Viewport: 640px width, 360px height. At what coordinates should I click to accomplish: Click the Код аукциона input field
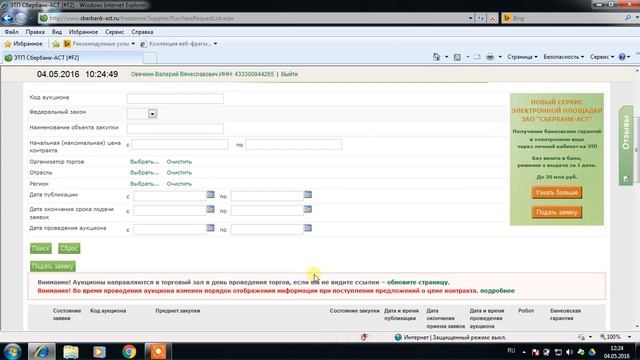[175, 98]
